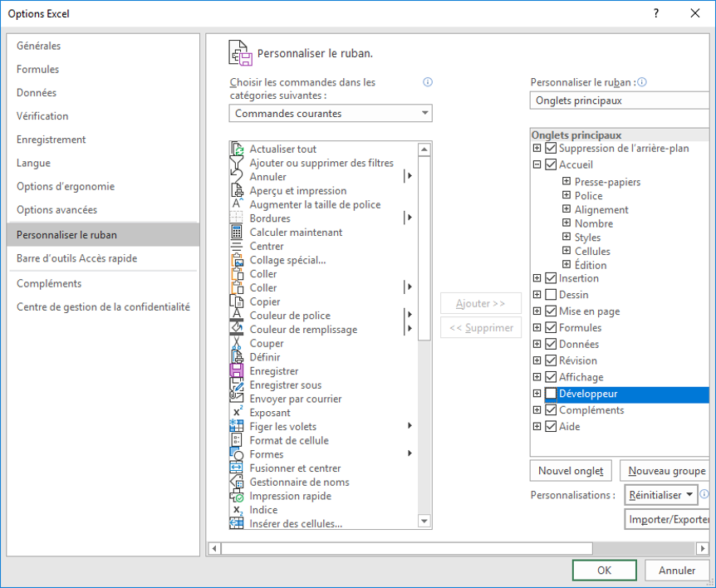Pick the undo arrow icon in the commands list

point(237,177)
